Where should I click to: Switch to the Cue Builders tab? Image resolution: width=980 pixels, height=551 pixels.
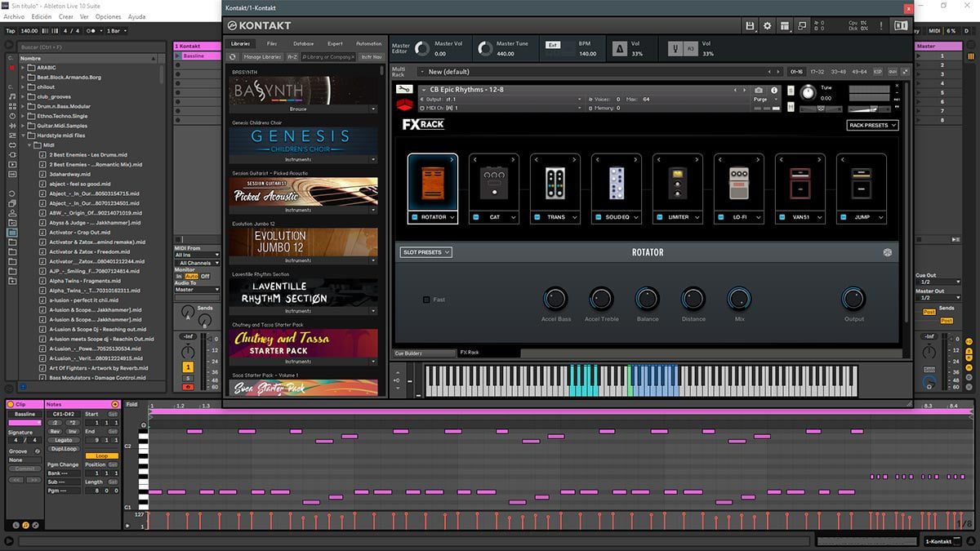tap(425, 353)
